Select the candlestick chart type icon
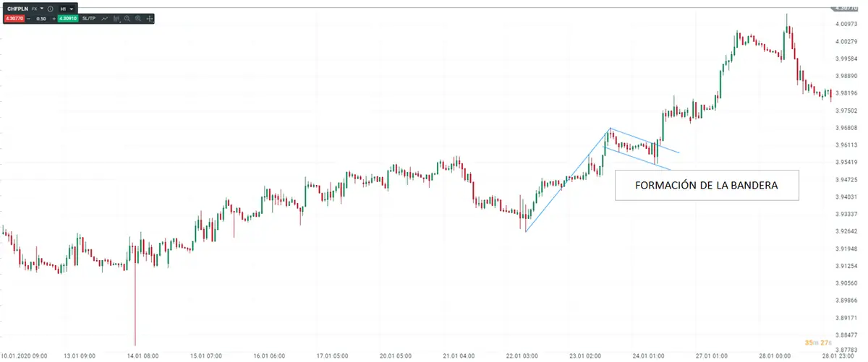This screenshot has width=868, height=362. pyautogui.click(x=116, y=18)
